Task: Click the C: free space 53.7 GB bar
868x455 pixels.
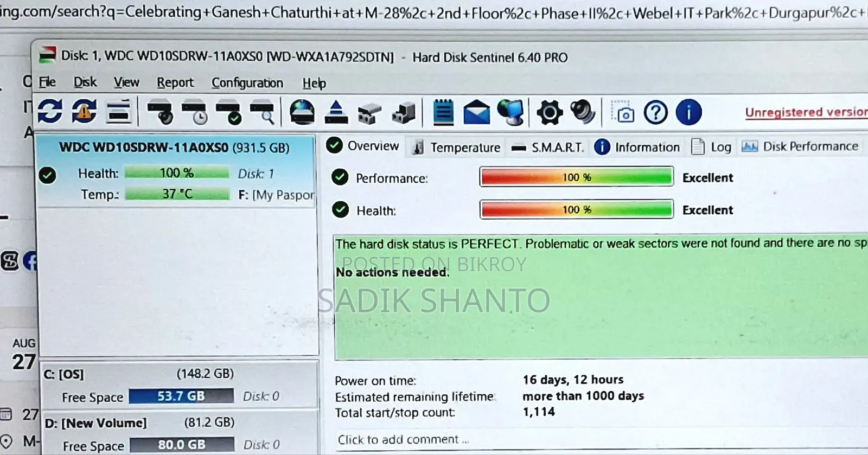Action: coord(181,396)
